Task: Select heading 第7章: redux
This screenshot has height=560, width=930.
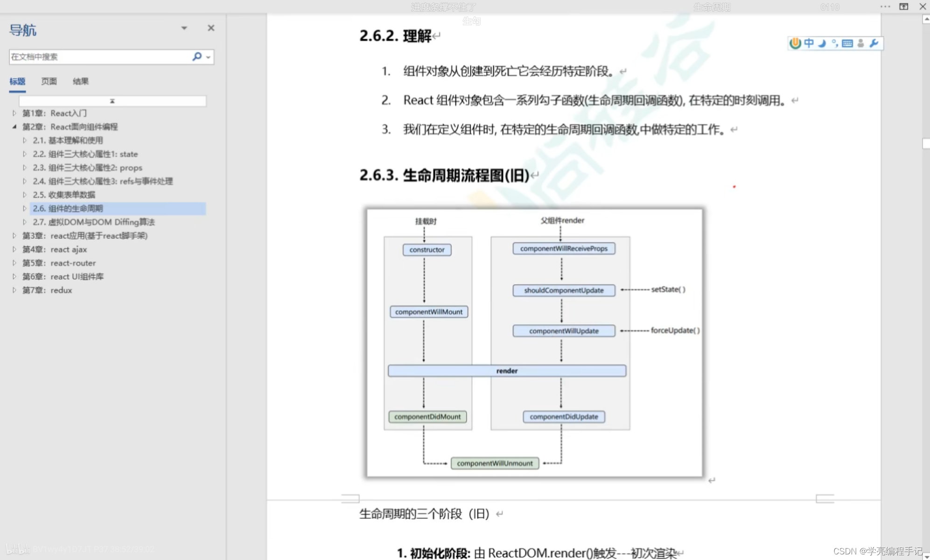Action: tap(47, 290)
